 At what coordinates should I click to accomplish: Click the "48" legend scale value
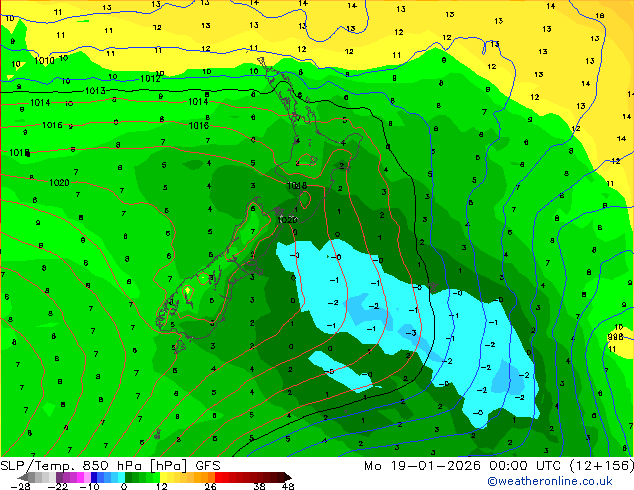click(288, 486)
